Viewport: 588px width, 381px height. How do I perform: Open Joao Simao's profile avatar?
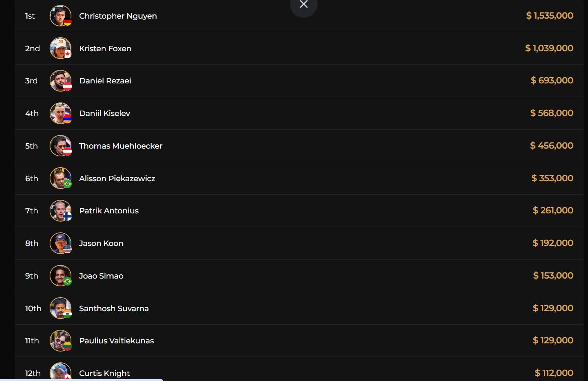click(61, 276)
